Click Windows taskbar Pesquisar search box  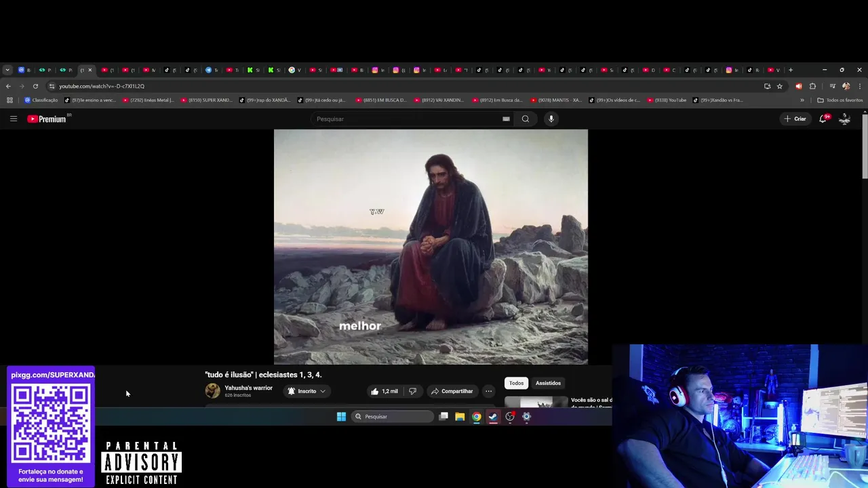(393, 416)
